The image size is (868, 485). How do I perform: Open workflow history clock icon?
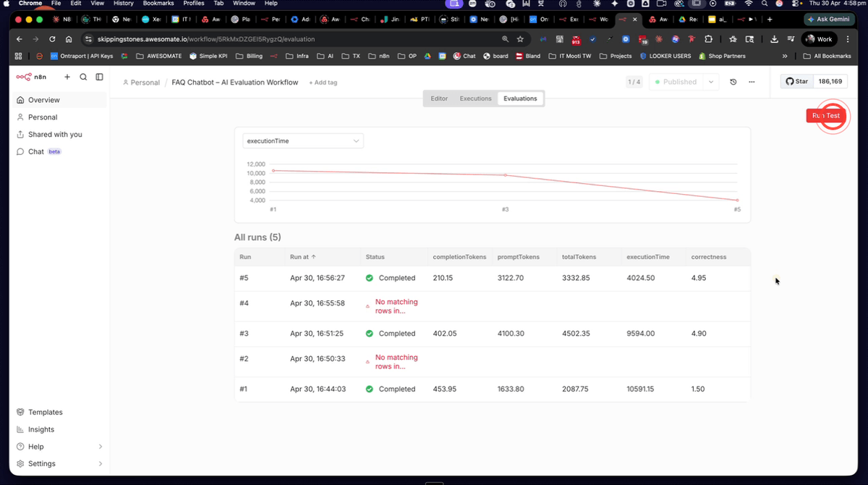coord(733,82)
